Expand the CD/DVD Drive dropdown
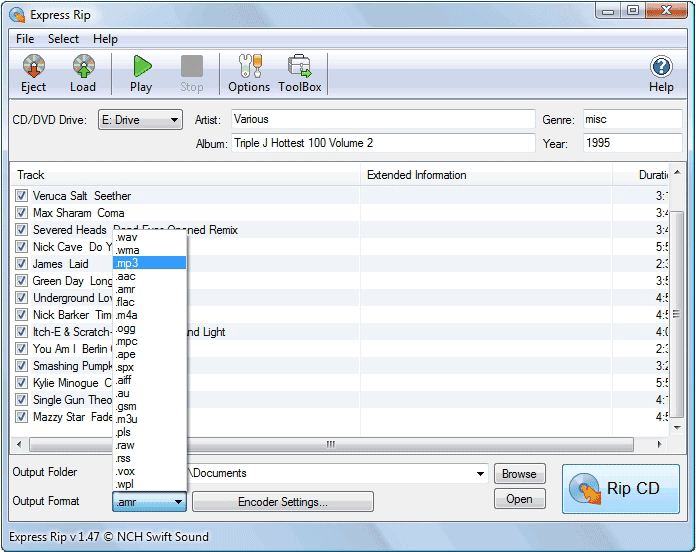The image size is (696, 552). point(140,120)
